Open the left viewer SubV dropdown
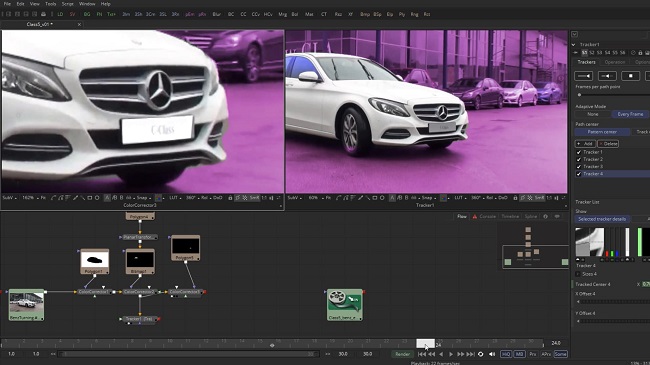 click(10, 198)
